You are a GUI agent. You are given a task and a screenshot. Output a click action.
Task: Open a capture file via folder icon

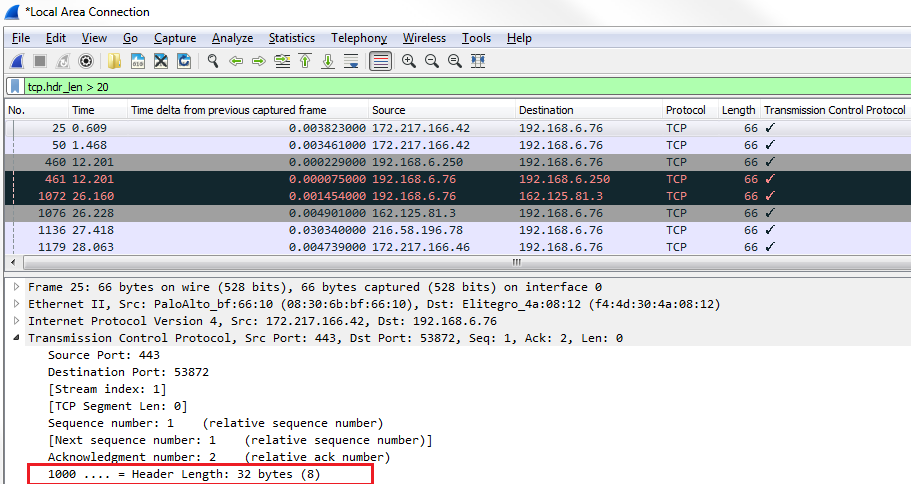click(115, 61)
